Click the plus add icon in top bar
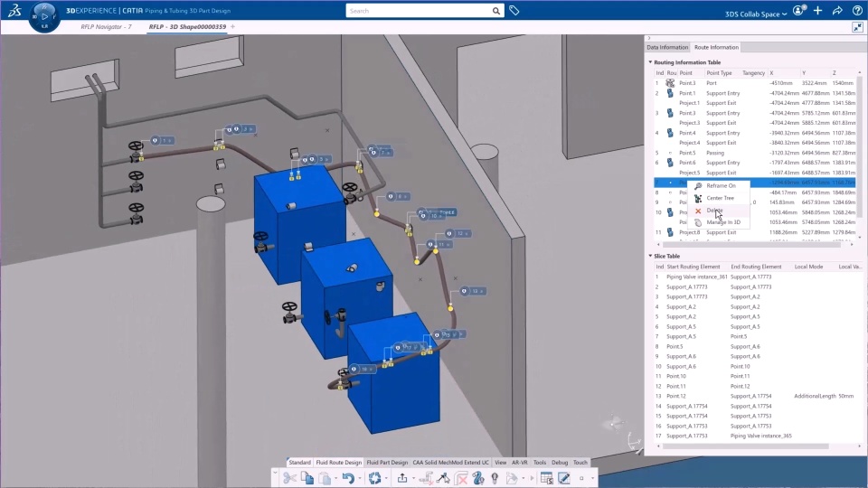Viewport: 868px width, 488px height. (x=818, y=11)
